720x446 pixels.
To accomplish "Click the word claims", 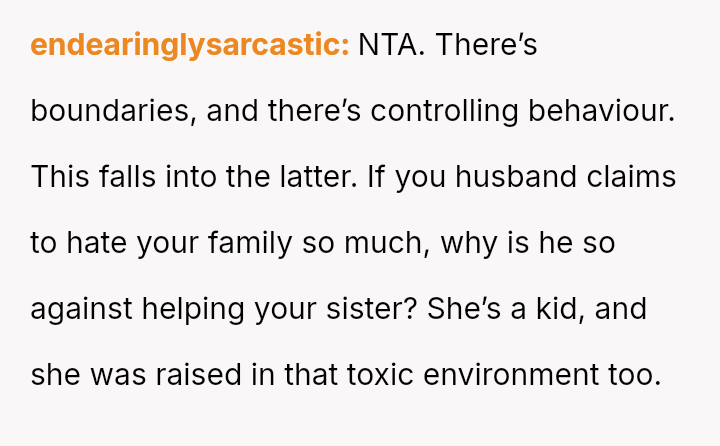I will click(x=631, y=177).
